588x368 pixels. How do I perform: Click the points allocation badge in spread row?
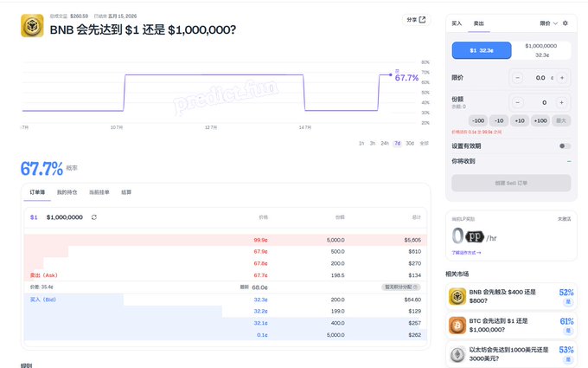pos(401,287)
